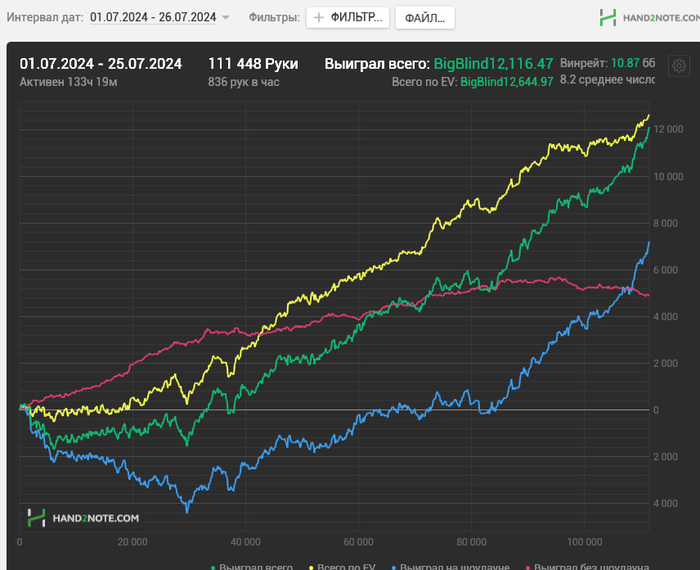Click the 60 000 x-axis label

[x=358, y=542]
